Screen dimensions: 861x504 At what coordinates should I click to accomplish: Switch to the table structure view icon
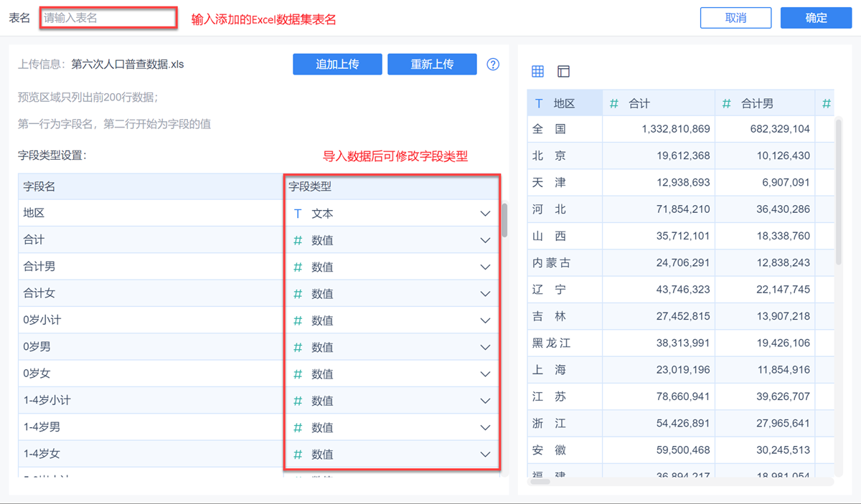pyautogui.click(x=563, y=71)
